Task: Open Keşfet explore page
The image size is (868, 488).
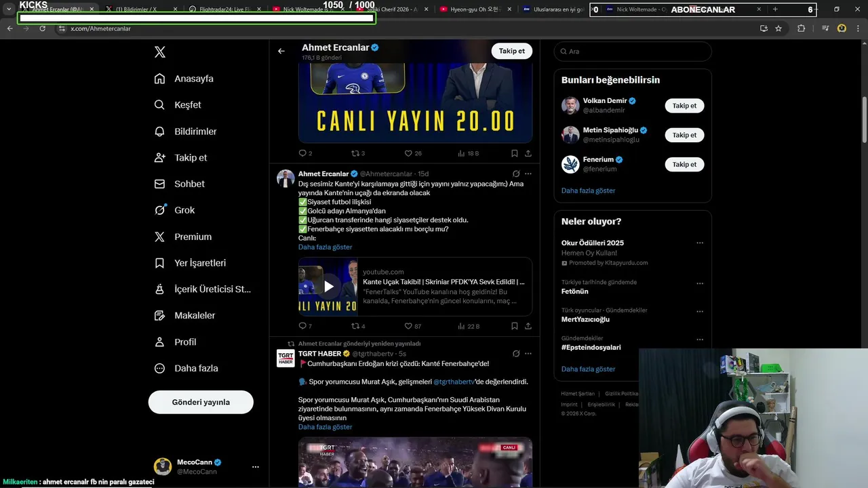Action: 178,105
